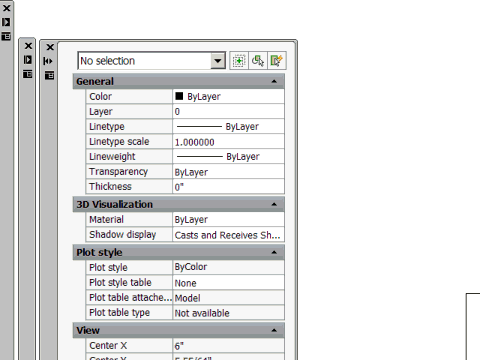Click the Not available value
Screen dimensions: 480x360
229,313
